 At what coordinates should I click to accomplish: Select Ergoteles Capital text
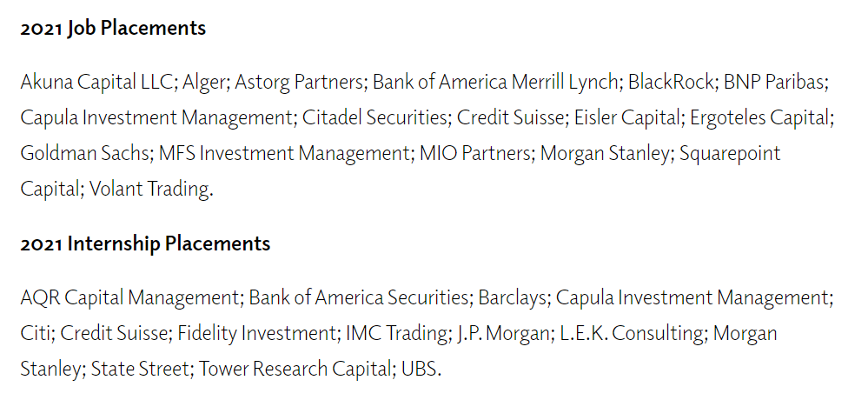pos(760,118)
